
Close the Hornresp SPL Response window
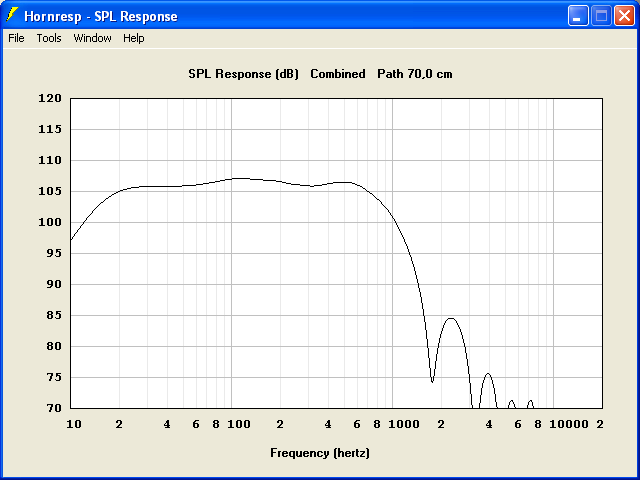pyautogui.click(x=624, y=16)
